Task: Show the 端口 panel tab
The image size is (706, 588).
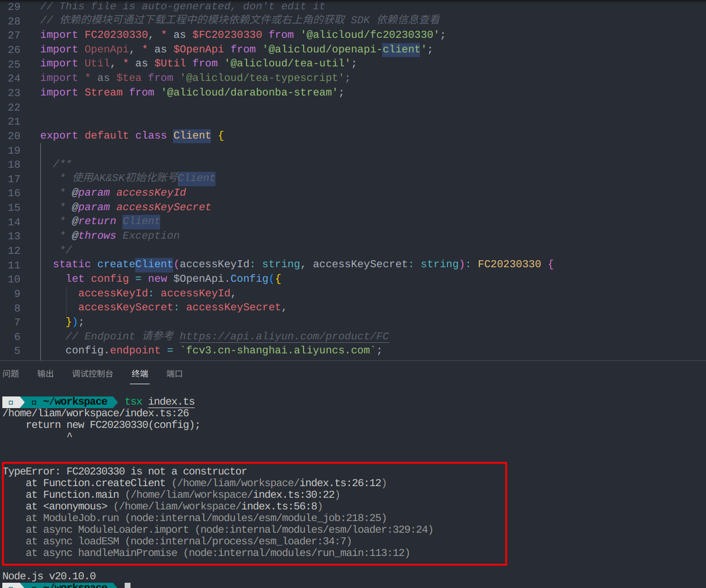Action: 175,374
